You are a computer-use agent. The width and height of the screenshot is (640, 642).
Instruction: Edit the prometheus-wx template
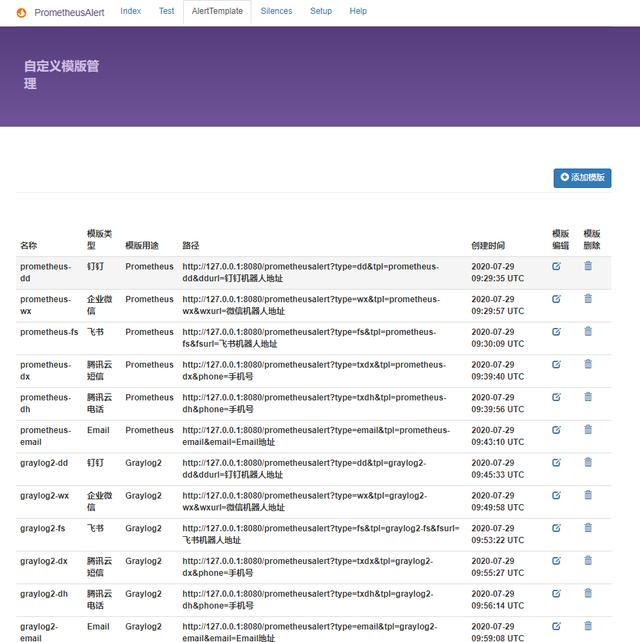click(556, 299)
